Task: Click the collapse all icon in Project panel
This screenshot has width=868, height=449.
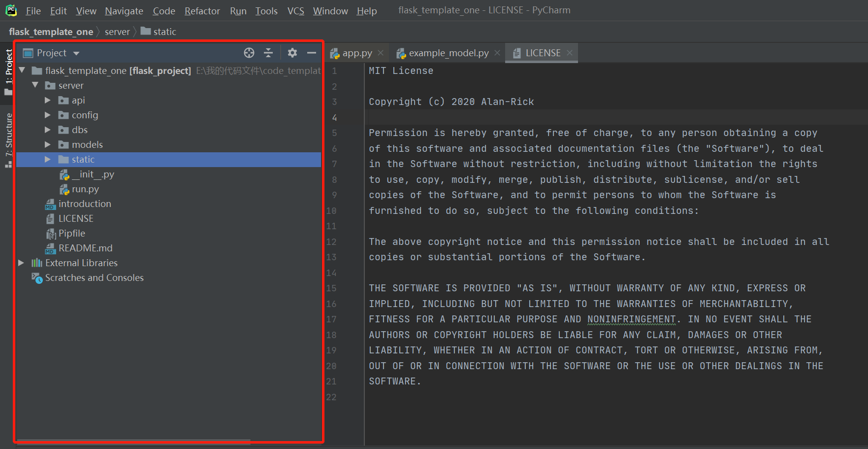Action: point(268,53)
